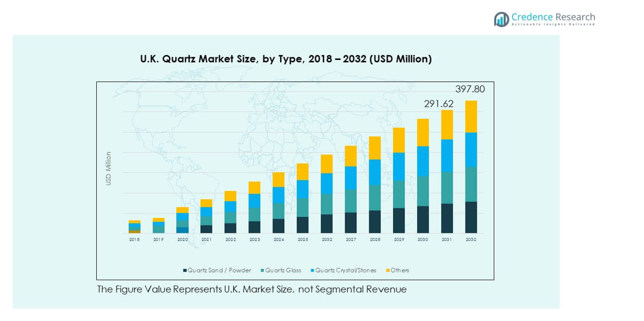Click the 2023 x-axis year label
Image resolution: width=644 pixels, height=321 pixels.
tap(254, 239)
